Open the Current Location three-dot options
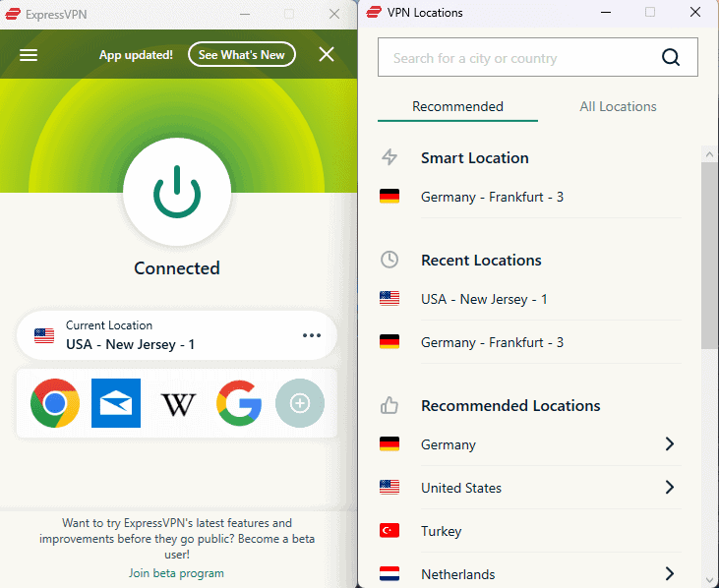This screenshot has height=588, width=719. click(312, 335)
